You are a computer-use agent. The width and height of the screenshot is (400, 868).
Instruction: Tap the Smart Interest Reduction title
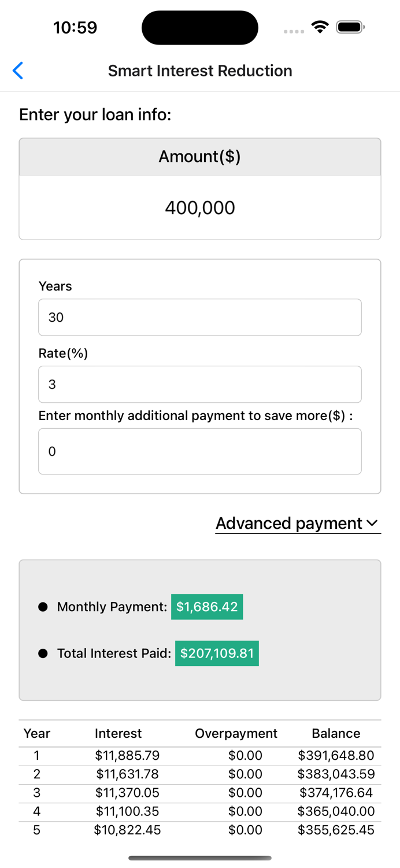coord(200,71)
